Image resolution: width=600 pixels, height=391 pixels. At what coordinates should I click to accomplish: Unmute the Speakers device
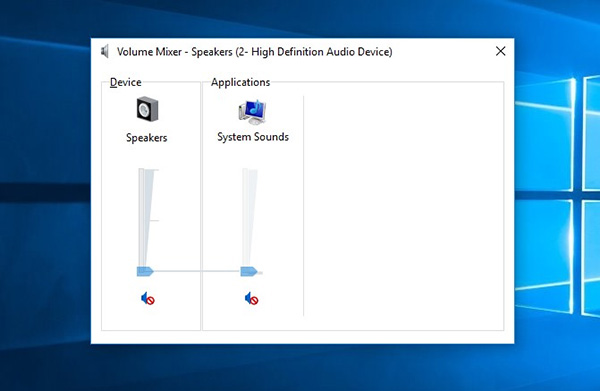(x=148, y=298)
